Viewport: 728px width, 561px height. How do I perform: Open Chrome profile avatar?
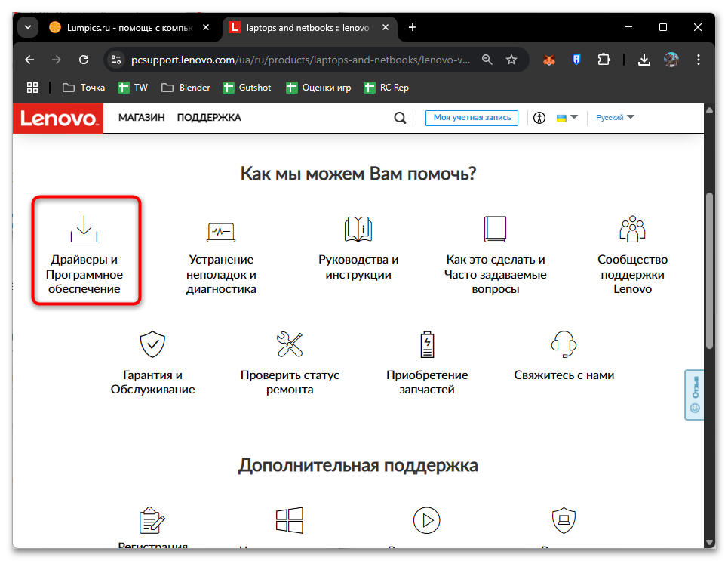tap(671, 60)
